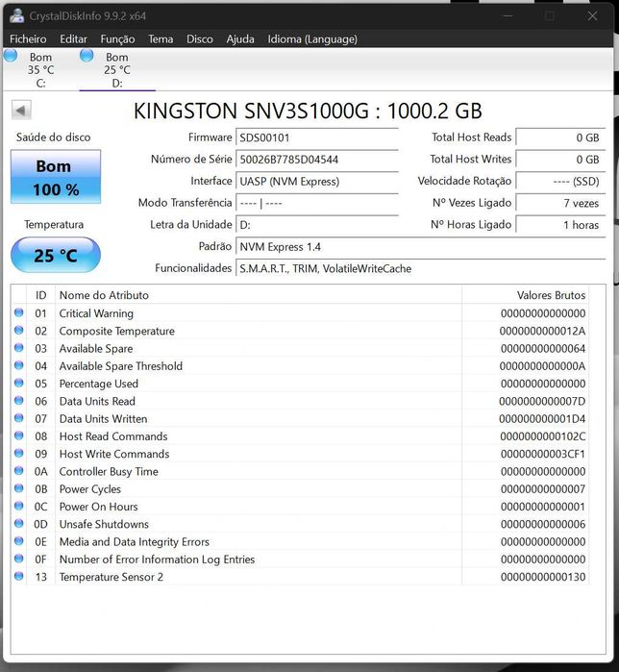Click the 25 °C temperature button
The image size is (619, 672).
click(x=56, y=255)
